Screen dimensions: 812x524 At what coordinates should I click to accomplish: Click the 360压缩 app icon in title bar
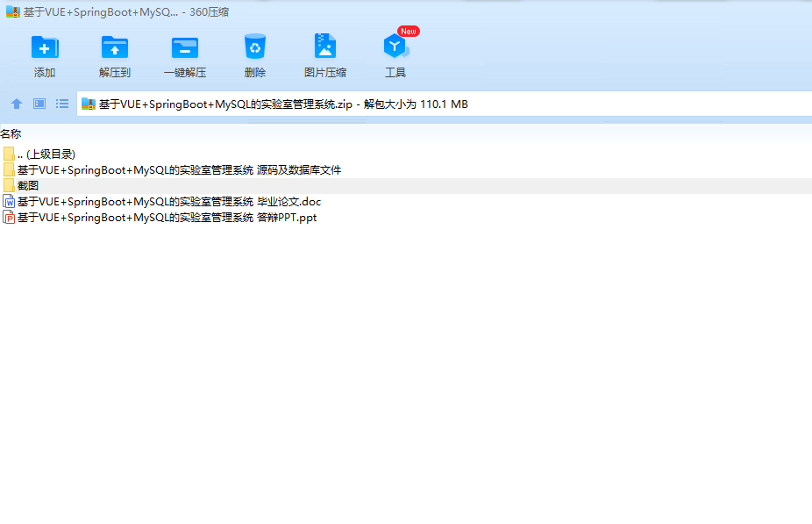click(x=13, y=11)
